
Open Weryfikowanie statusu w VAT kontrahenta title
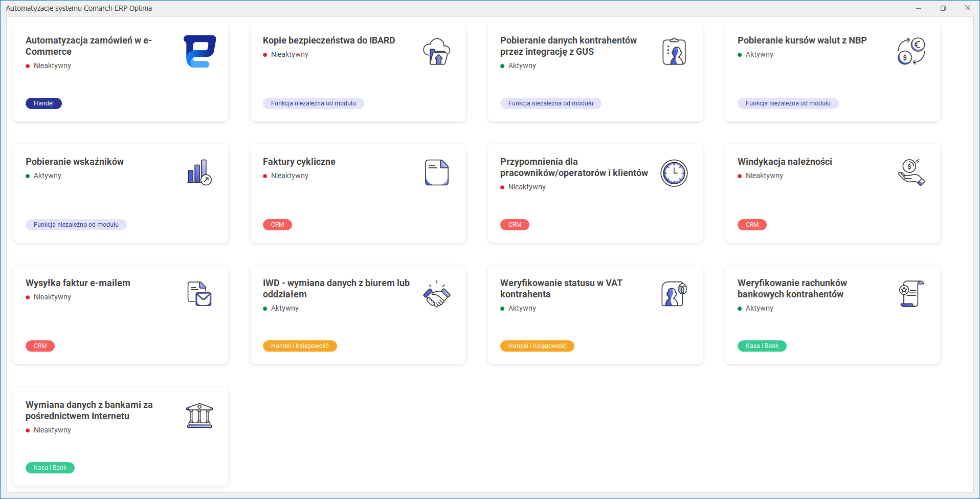point(561,289)
